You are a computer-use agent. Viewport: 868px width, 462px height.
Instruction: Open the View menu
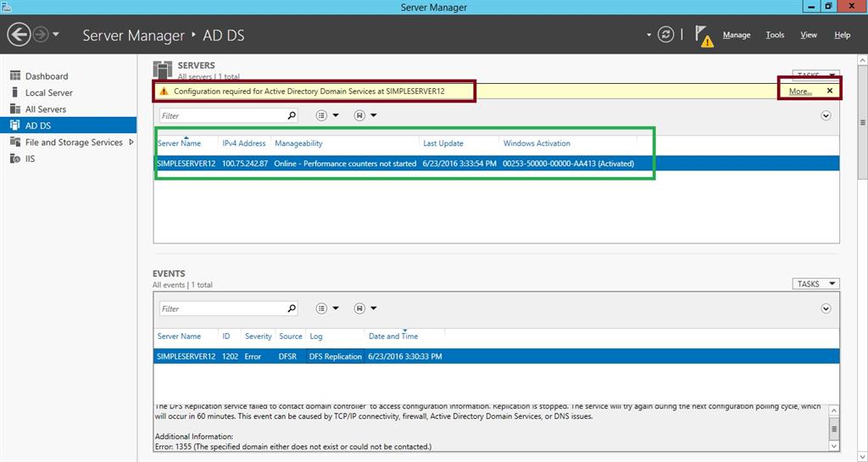(808, 35)
